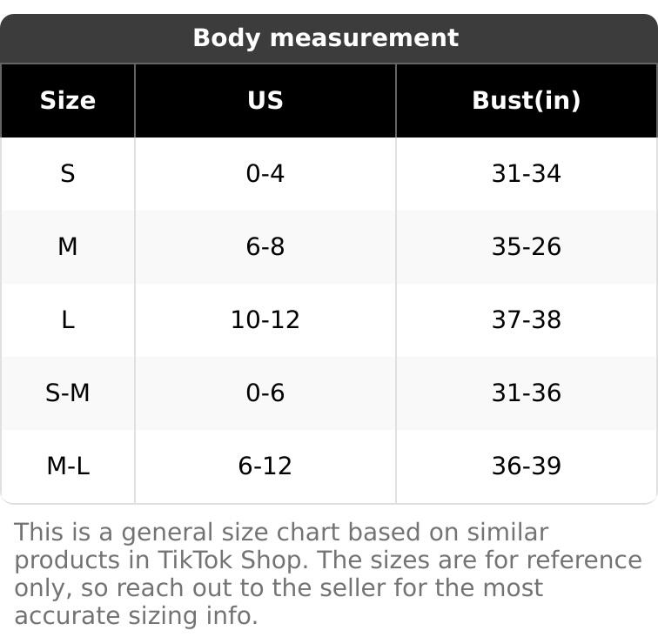Click the US column header
Image resolution: width=658 pixels, height=644 pixels.
[265, 101]
